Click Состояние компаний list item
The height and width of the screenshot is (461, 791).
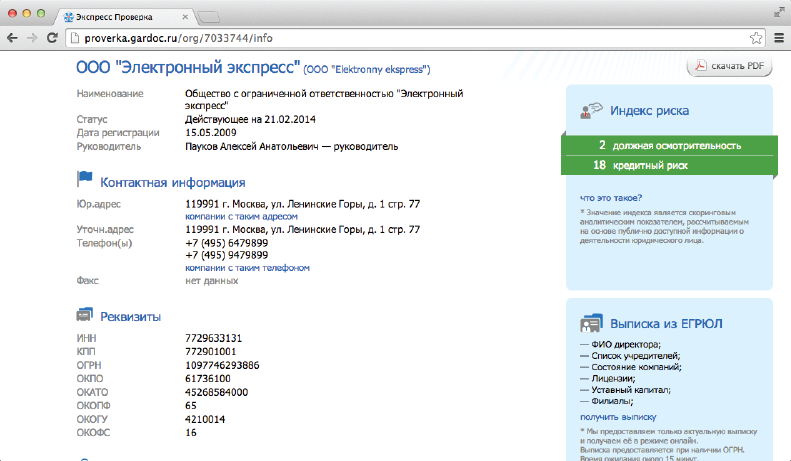click(636, 367)
